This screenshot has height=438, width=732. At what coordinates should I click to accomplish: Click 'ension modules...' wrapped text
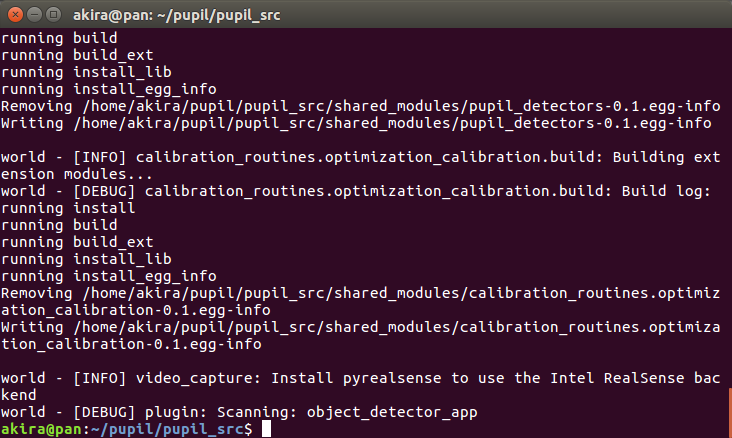point(77,175)
